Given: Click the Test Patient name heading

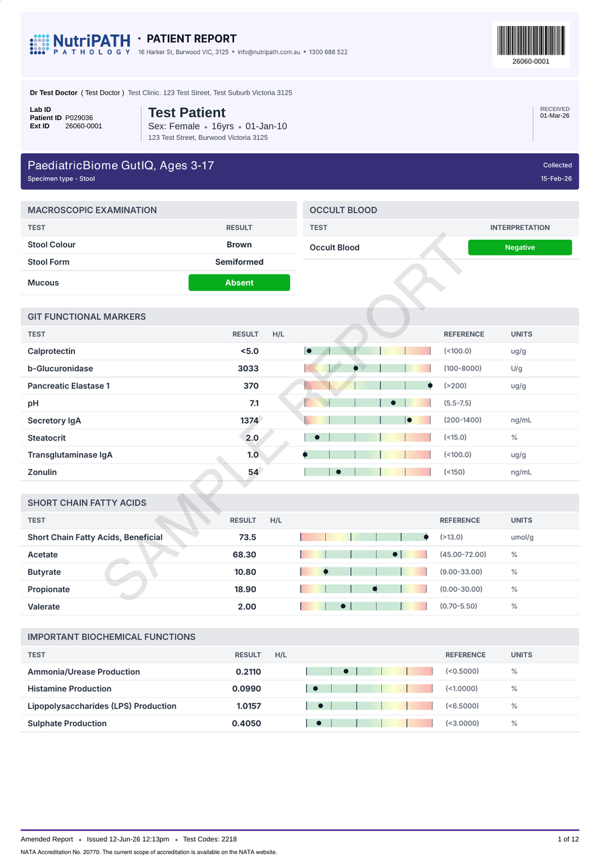Looking at the screenshot, I should 187,113.
